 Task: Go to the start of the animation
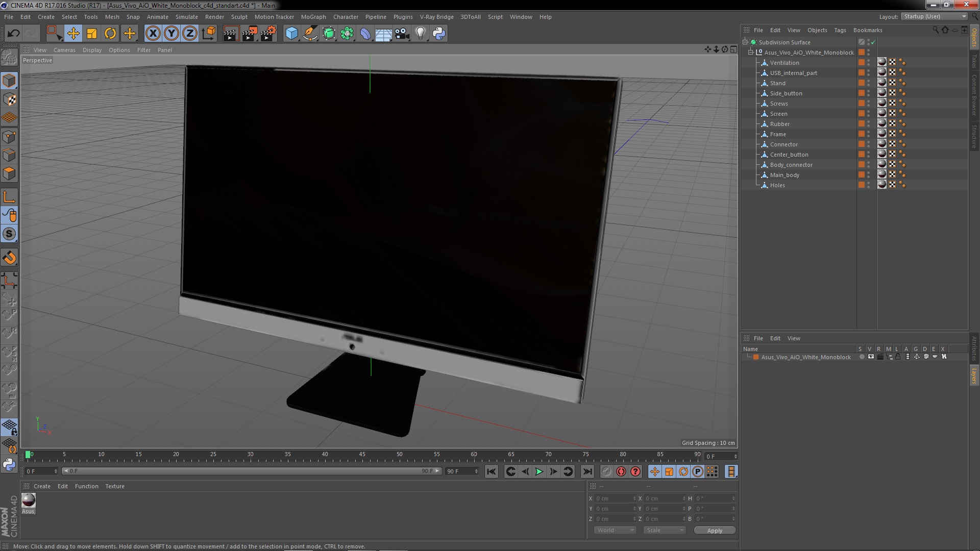(491, 472)
